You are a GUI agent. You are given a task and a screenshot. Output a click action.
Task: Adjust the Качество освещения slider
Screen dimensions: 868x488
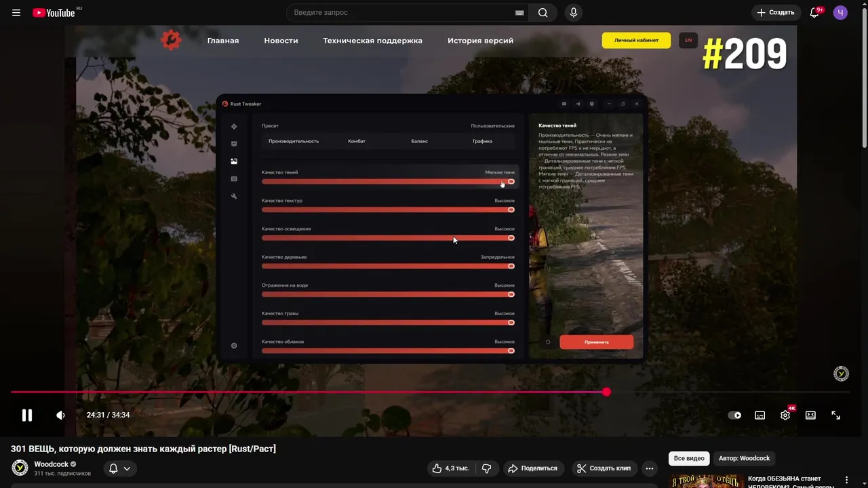coord(388,238)
